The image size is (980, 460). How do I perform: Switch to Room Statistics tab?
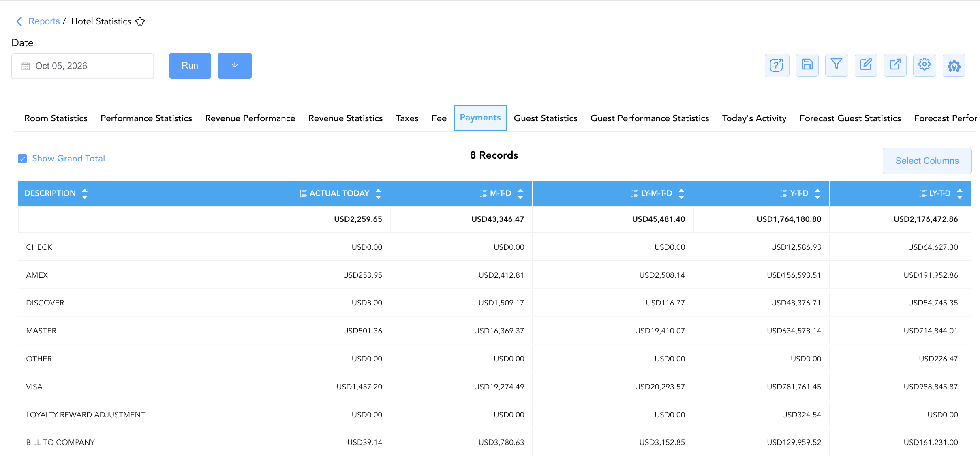(x=56, y=118)
